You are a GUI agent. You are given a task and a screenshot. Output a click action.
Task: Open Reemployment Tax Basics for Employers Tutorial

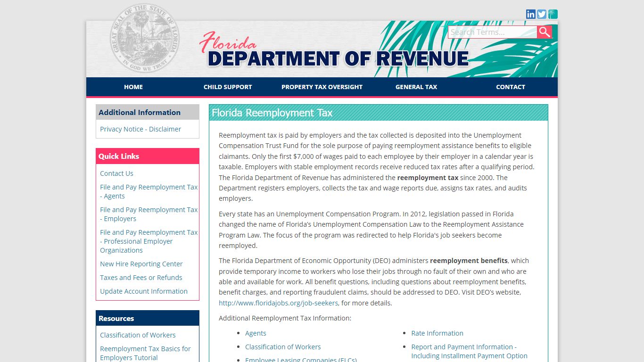[x=145, y=353]
